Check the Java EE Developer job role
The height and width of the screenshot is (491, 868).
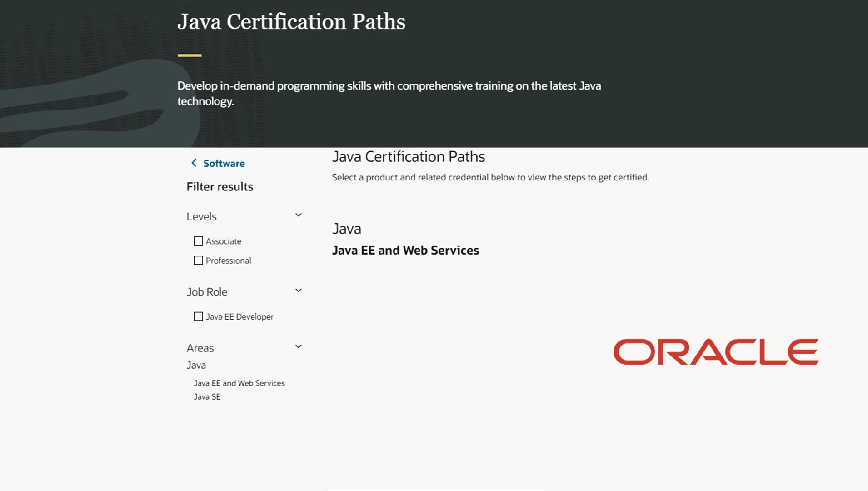point(198,316)
